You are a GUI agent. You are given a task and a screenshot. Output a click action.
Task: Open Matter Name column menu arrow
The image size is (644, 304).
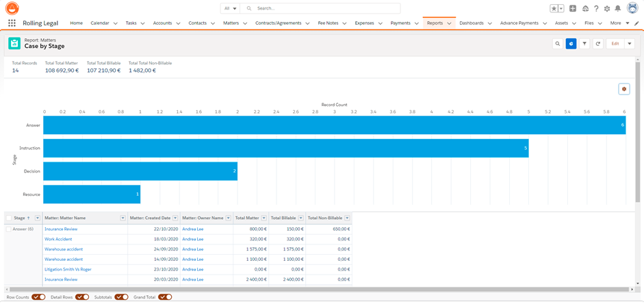(123, 218)
